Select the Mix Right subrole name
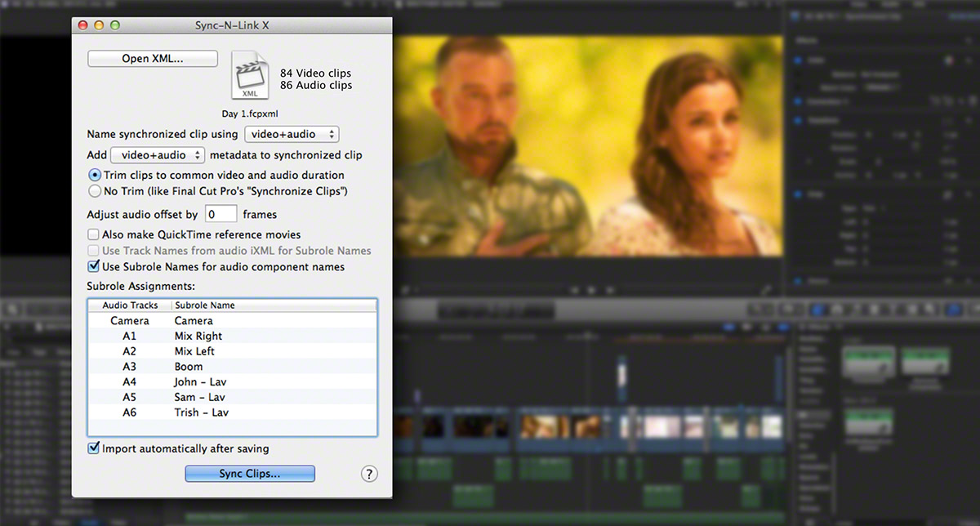Image resolution: width=980 pixels, height=526 pixels. (198, 336)
